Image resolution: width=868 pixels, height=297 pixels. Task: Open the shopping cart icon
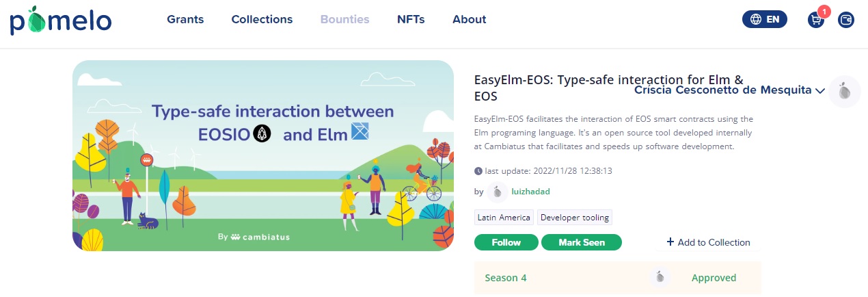click(816, 20)
